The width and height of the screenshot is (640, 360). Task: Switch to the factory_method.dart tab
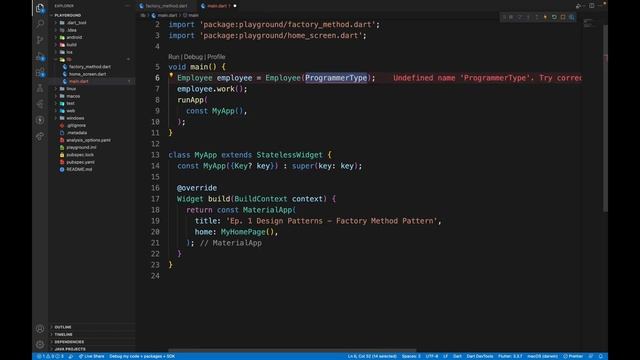166,6
